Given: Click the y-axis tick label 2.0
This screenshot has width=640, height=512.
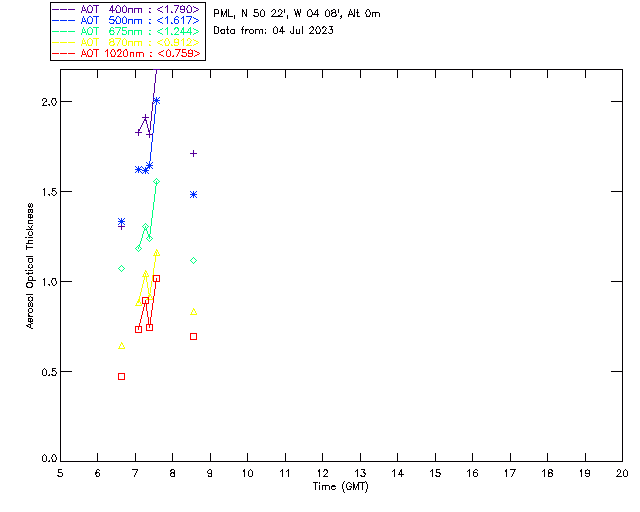Looking at the screenshot, I should [x=49, y=102].
